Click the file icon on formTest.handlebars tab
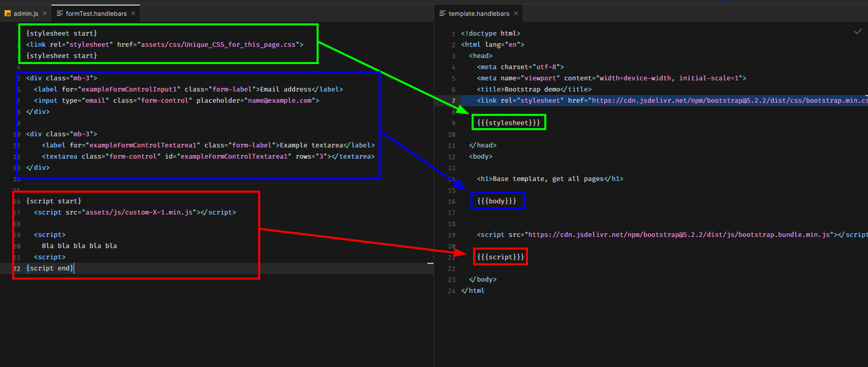Image resolution: width=868 pixels, height=367 pixels. click(x=60, y=13)
